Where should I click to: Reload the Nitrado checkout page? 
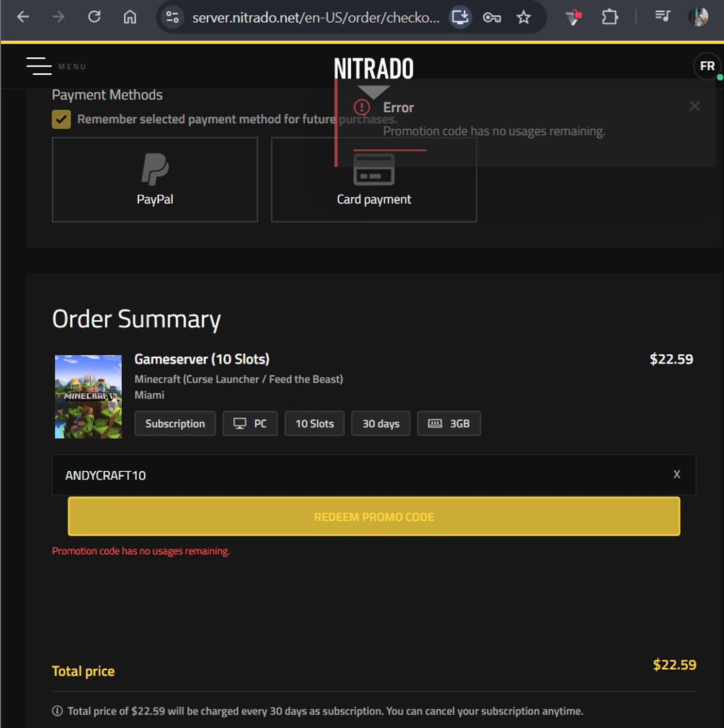94,17
